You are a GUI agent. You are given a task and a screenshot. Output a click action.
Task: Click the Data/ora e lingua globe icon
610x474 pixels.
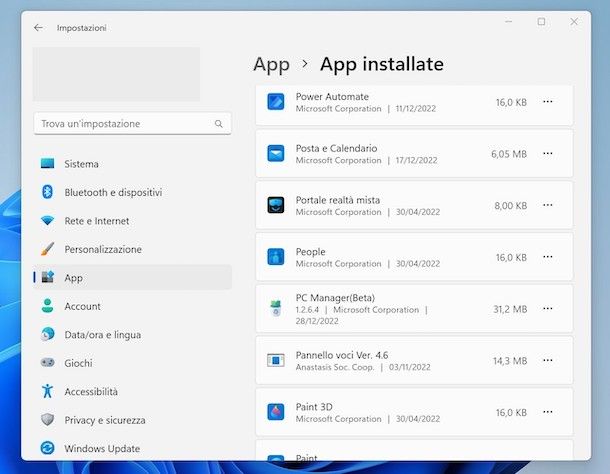[47, 334]
